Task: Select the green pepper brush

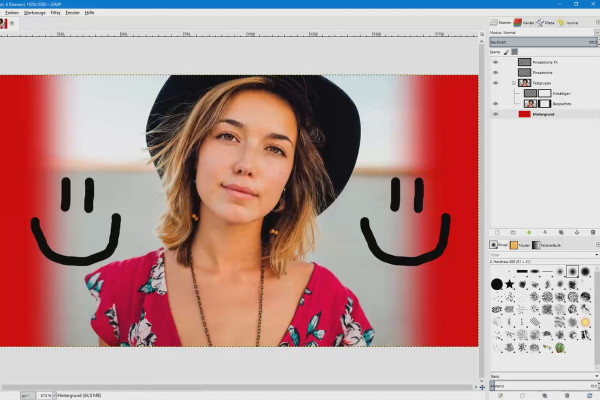Action: [560, 348]
